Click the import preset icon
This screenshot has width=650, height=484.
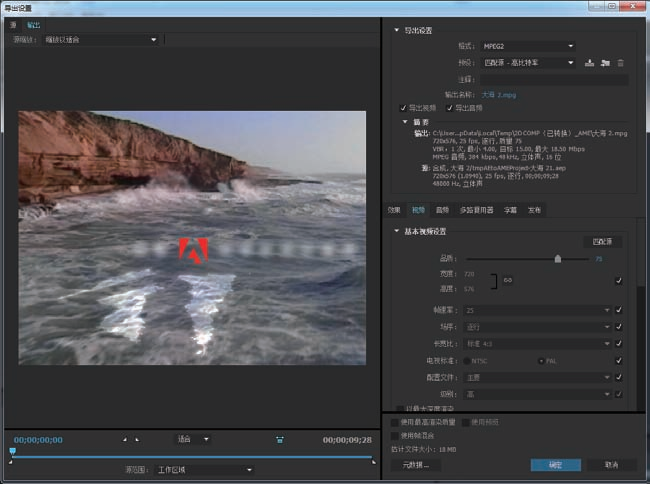click(605, 62)
